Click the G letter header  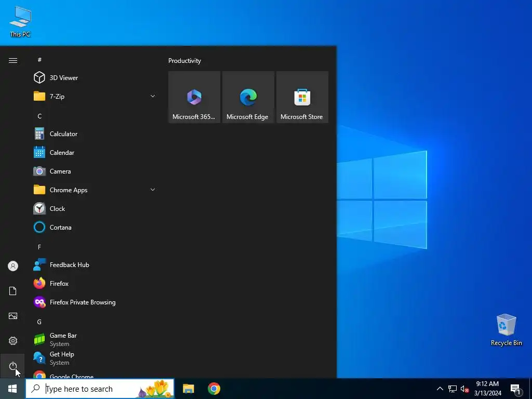click(x=39, y=322)
